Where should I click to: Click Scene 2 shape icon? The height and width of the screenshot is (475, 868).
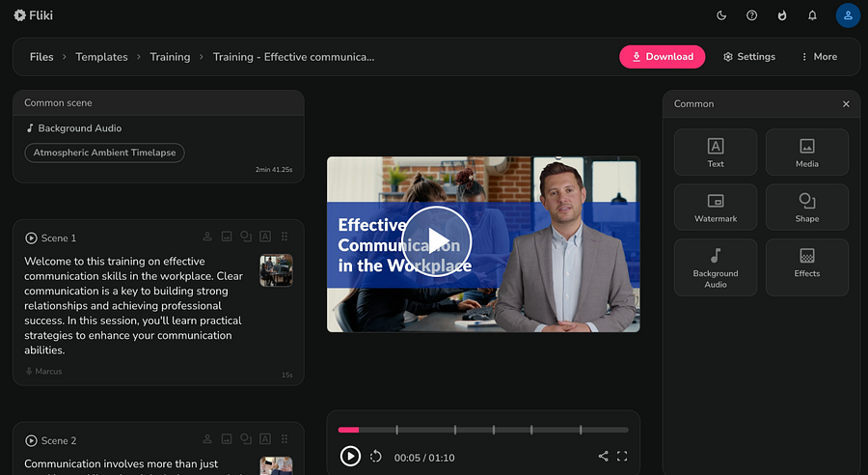(x=246, y=439)
